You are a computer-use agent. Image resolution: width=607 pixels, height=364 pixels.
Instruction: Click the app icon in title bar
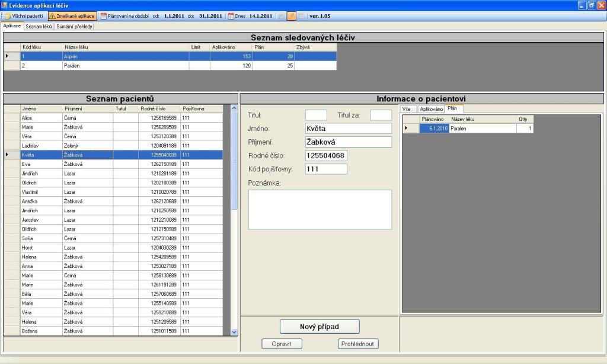click(x=4, y=5)
